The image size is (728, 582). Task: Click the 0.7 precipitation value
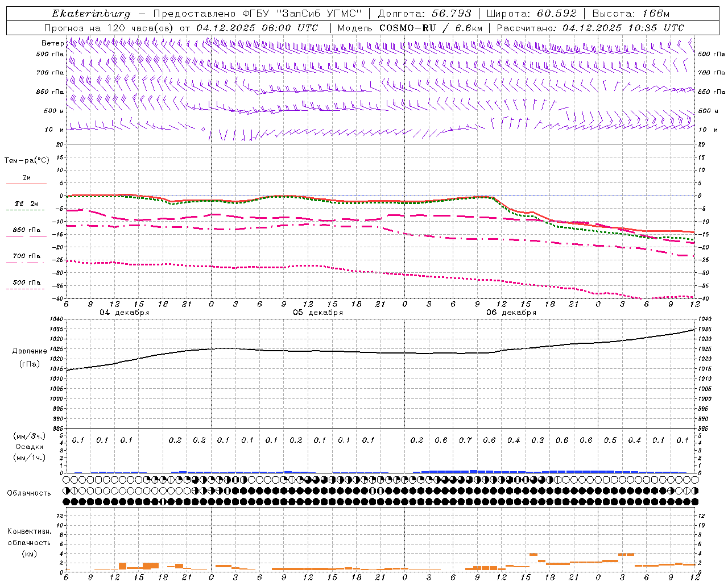tap(465, 440)
